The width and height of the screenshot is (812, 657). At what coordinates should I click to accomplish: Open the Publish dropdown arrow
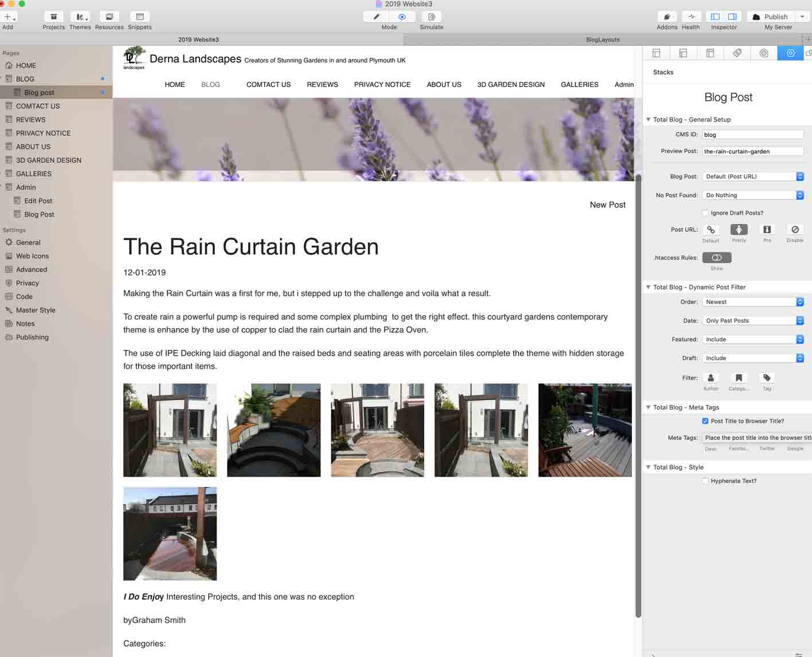(802, 17)
